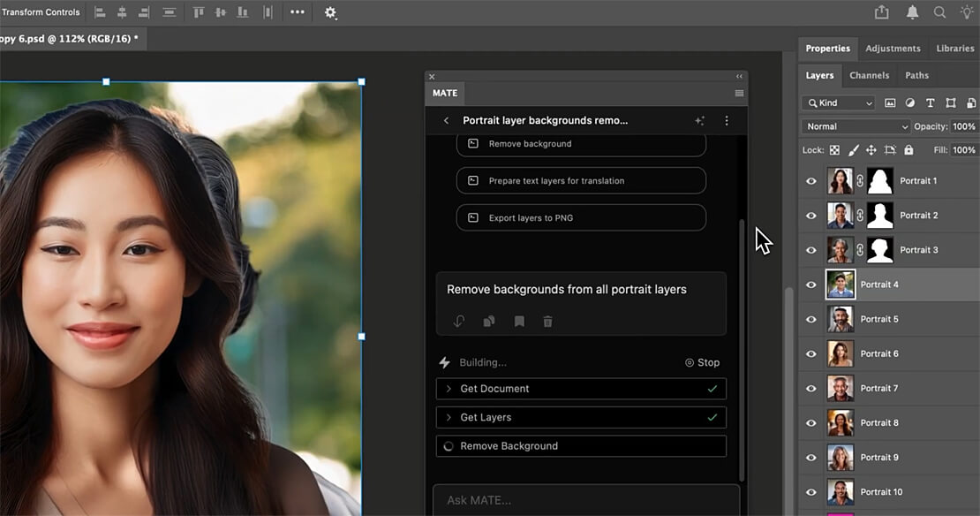Copy the prompt using the duplicate icon
980x516 pixels.
(x=488, y=322)
